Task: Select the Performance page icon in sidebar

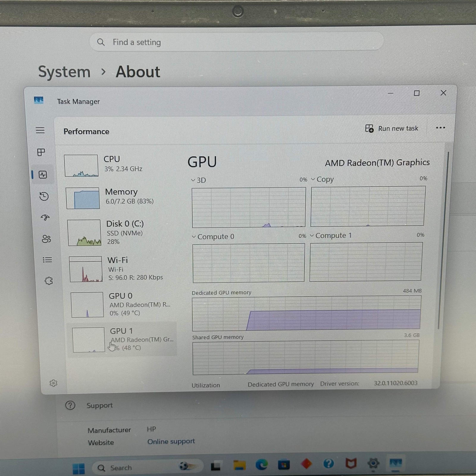Action: [43, 175]
